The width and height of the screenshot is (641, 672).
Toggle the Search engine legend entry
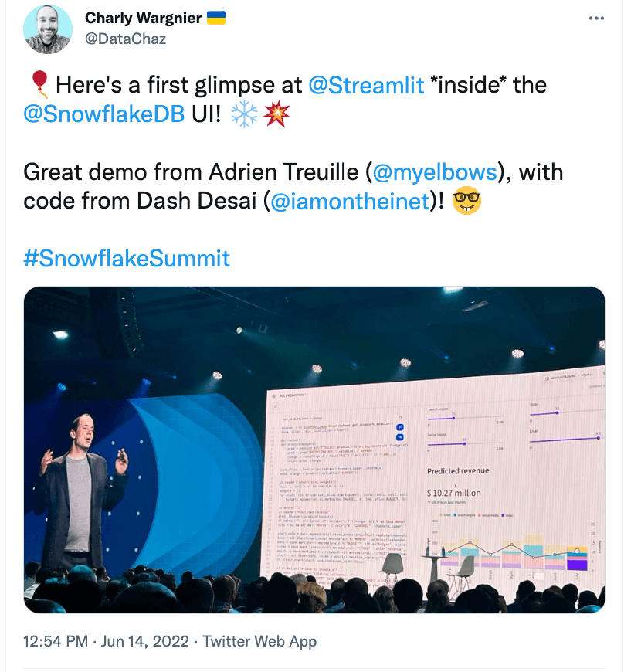465,515
